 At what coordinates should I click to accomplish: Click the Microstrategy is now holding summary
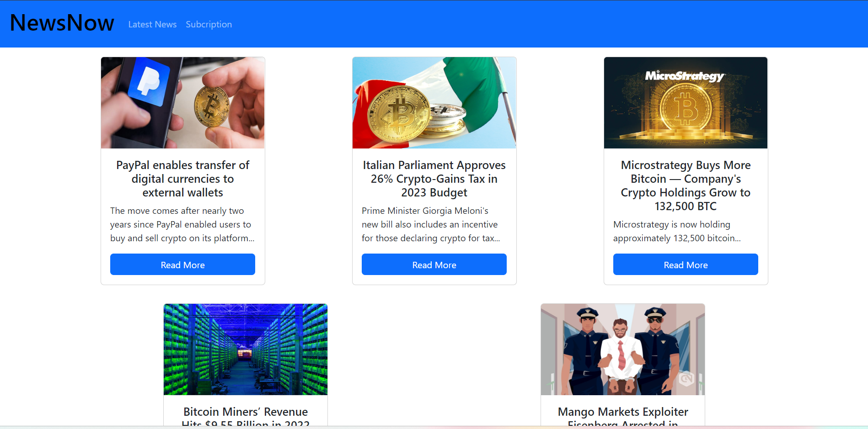pyautogui.click(x=677, y=231)
